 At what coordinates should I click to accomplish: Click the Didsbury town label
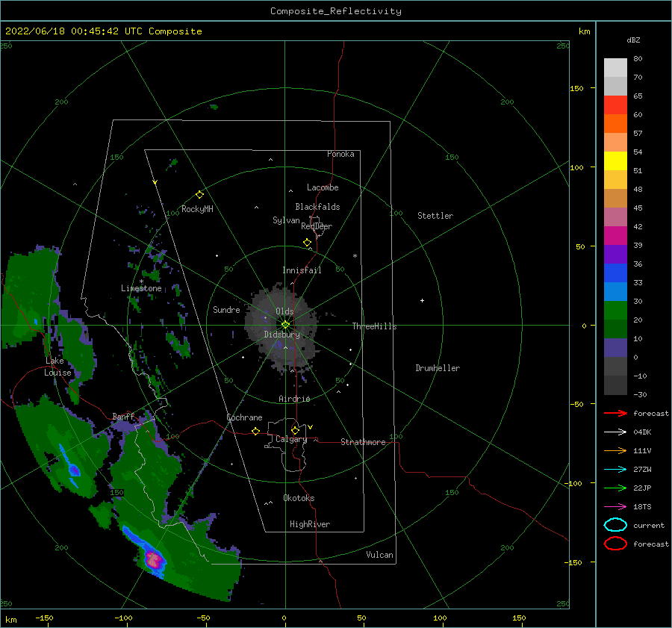[281, 335]
